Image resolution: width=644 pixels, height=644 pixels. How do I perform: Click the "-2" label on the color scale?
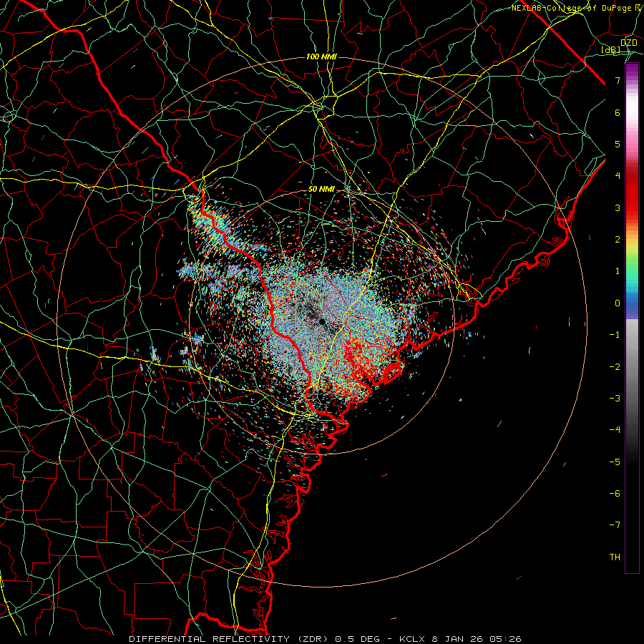[x=615, y=367]
